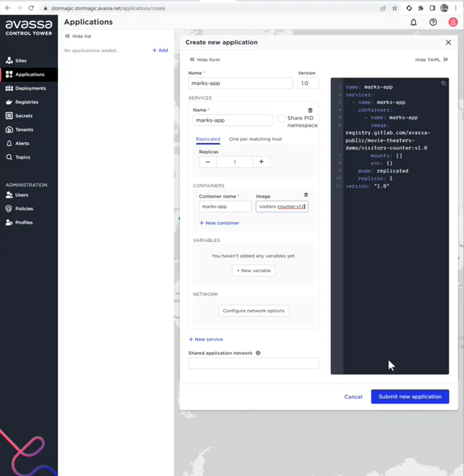This screenshot has height=476, width=464.
Task: Add a New service
Action: [x=206, y=339]
